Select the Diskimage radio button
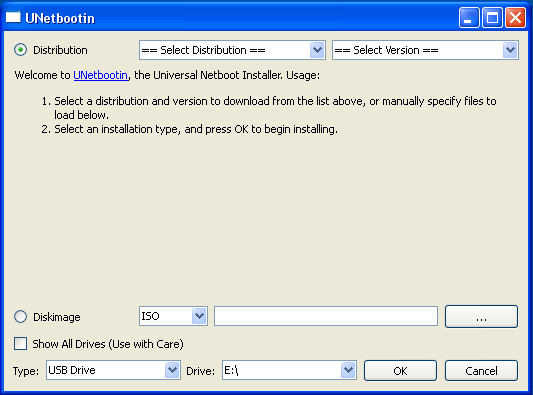The height and width of the screenshot is (395, 533). (x=20, y=316)
